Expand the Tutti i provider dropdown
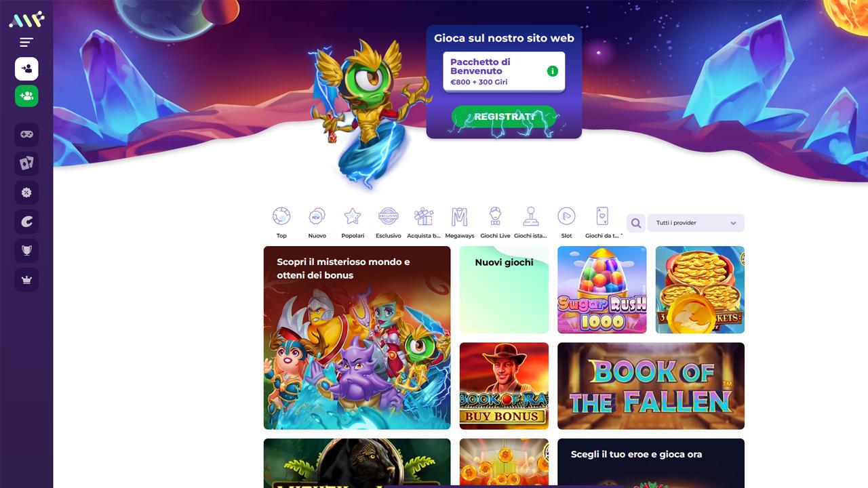The width and height of the screenshot is (868, 488). [x=696, y=223]
